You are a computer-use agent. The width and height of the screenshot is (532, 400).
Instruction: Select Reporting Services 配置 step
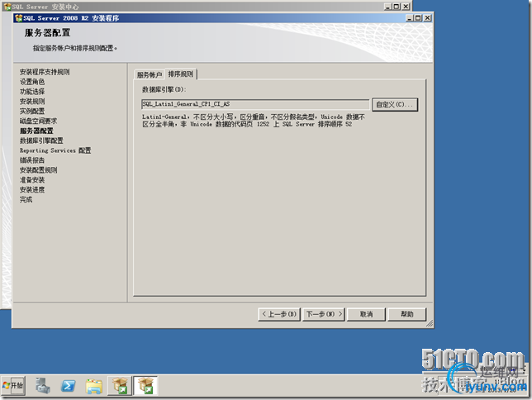(55, 150)
